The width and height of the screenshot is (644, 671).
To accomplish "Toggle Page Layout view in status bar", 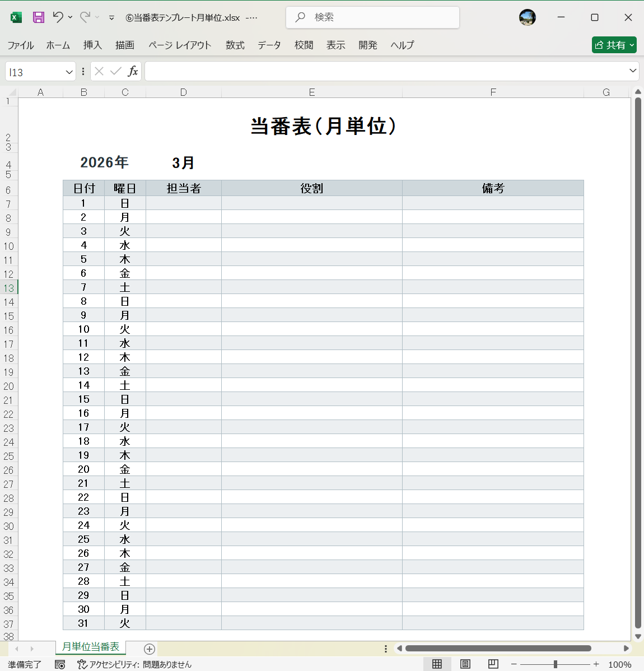I will click(x=464, y=664).
